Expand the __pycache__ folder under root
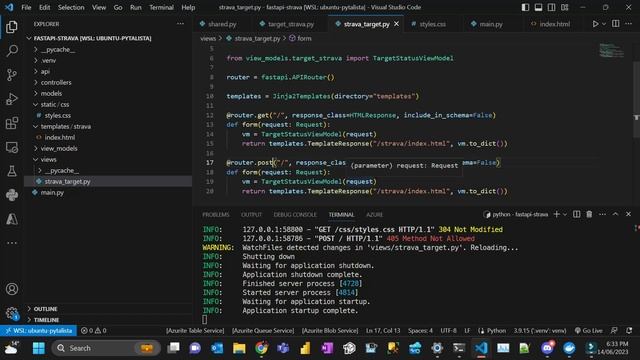640x360 pixels. [x=58, y=49]
